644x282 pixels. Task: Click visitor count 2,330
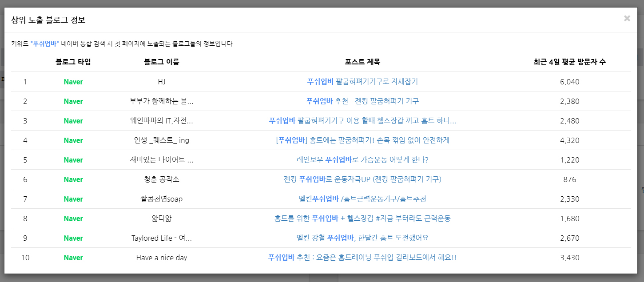point(570,199)
